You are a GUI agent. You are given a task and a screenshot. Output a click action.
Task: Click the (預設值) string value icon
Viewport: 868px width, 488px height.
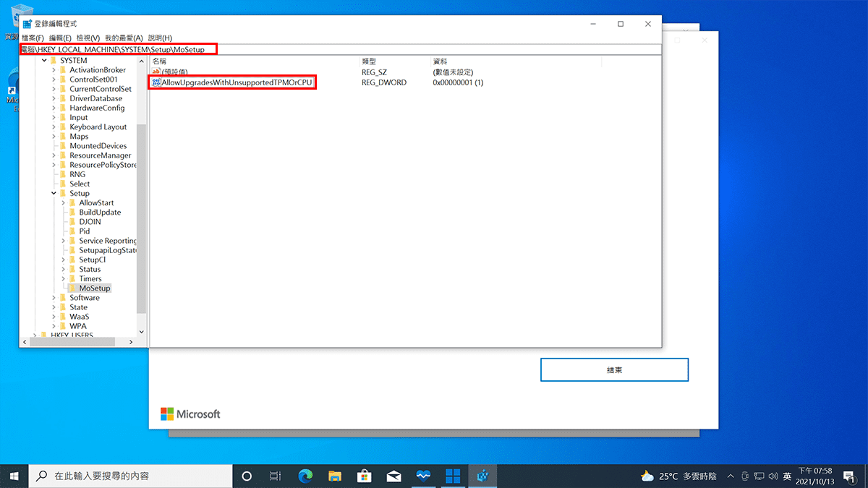pyautogui.click(x=156, y=72)
